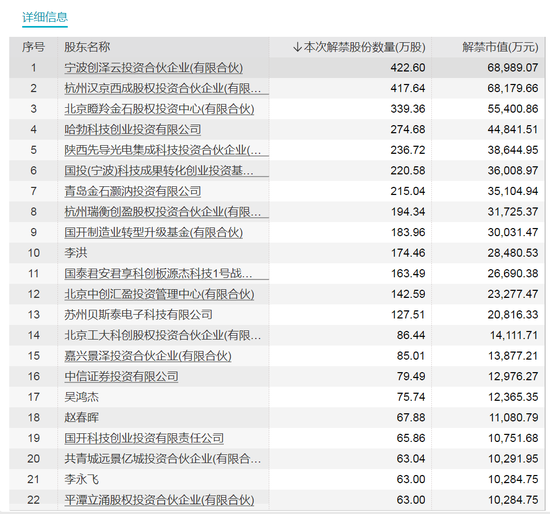The image size is (550, 514).
Task: Open 国泰君安君享科创板源杰科技1号战 link
Action: (x=158, y=274)
